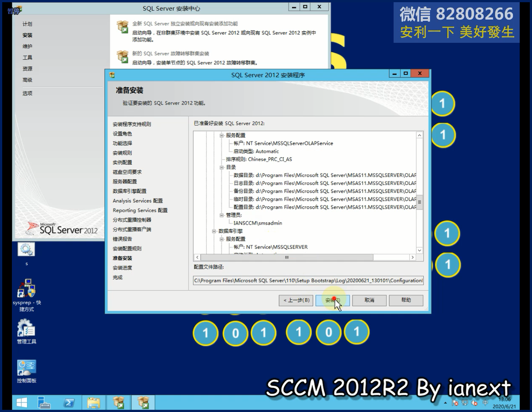The image size is (532, 412).
Task: Select 选项 in Installation Center sidebar
Action: click(x=27, y=93)
